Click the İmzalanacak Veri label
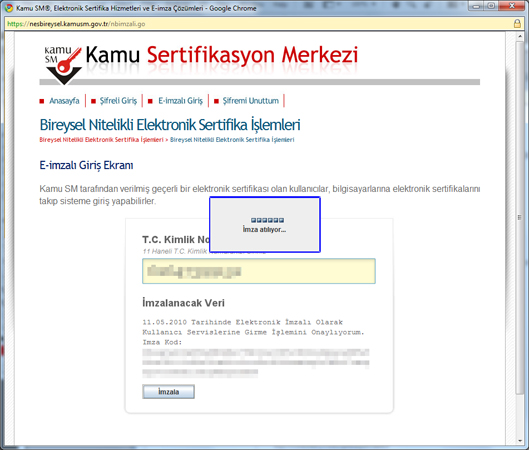Image resolution: width=529 pixels, height=450 pixels. coord(183,303)
